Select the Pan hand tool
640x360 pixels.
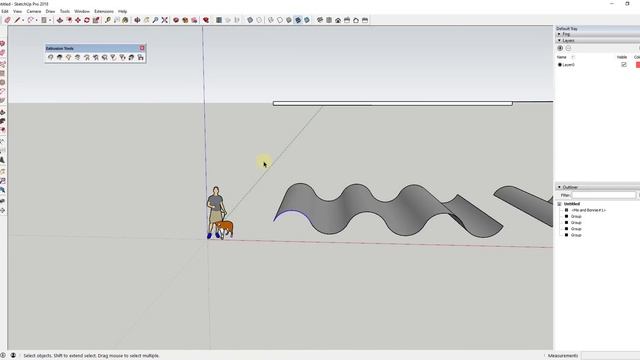147,20
